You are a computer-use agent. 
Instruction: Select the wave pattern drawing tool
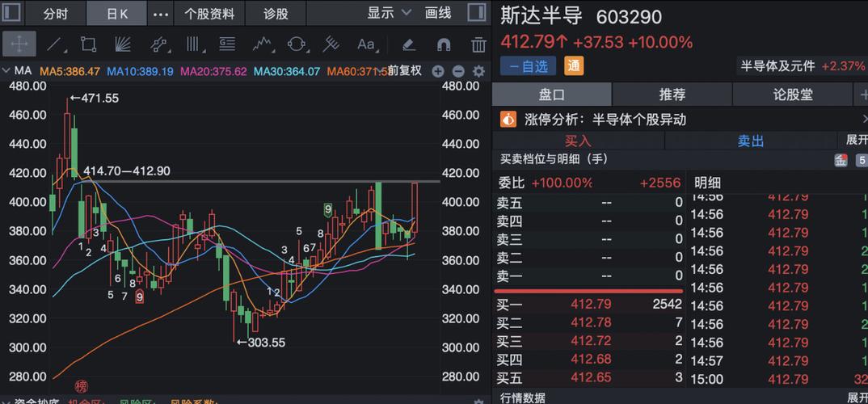click(x=263, y=44)
